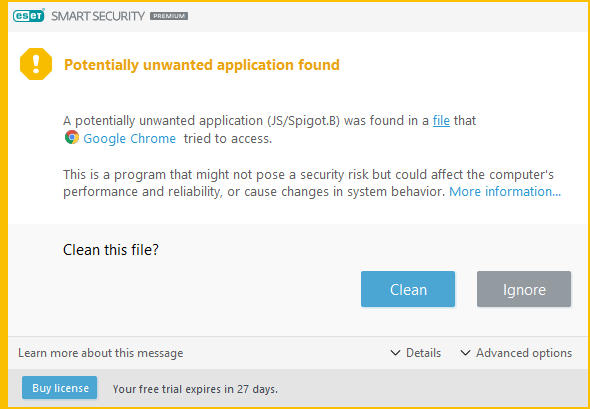Click the yellow octagon warning icon
This screenshot has height=409, width=590.
click(36, 64)
